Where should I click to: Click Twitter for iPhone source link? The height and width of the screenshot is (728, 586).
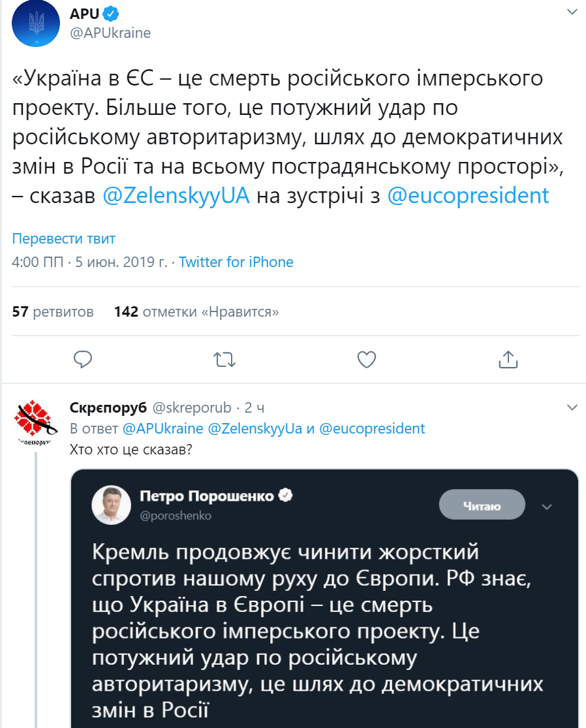(236, 262)
